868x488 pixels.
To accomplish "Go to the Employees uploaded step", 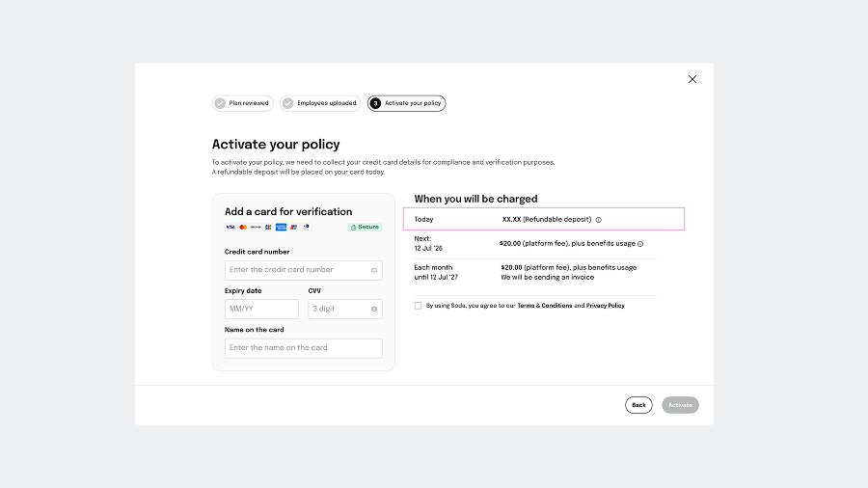I will click(320, 103).
